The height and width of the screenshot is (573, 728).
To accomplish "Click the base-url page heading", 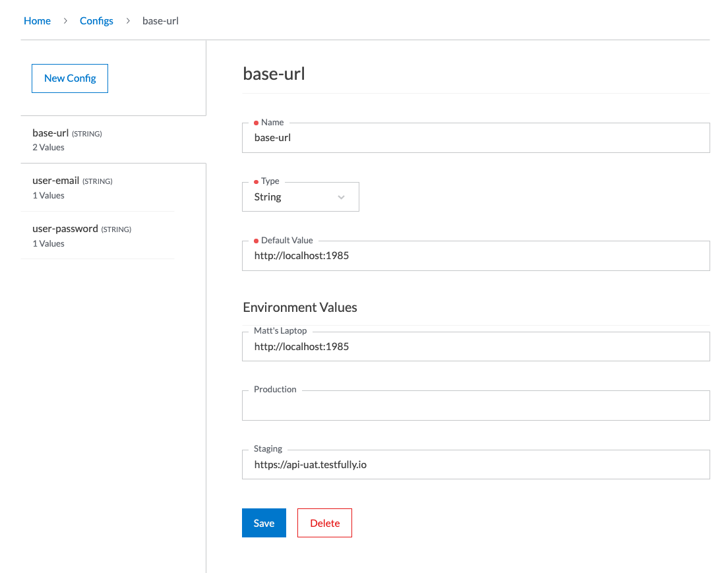I will coord(274,73).
